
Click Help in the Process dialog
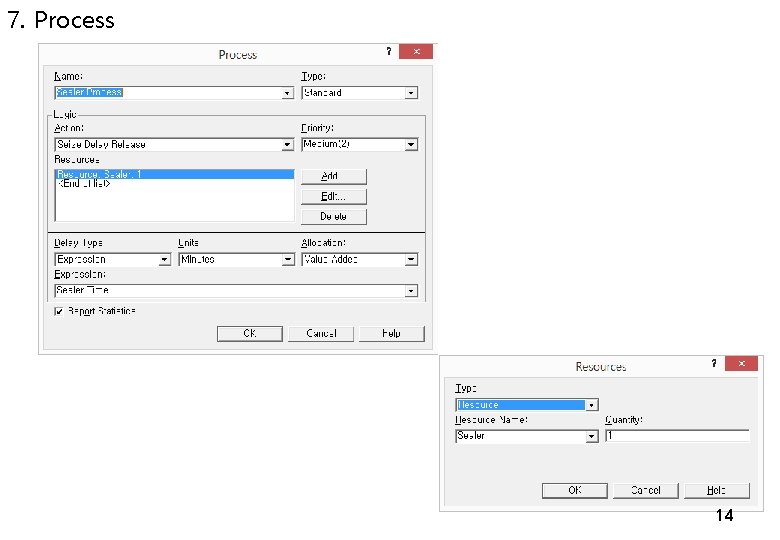(392, 334)
